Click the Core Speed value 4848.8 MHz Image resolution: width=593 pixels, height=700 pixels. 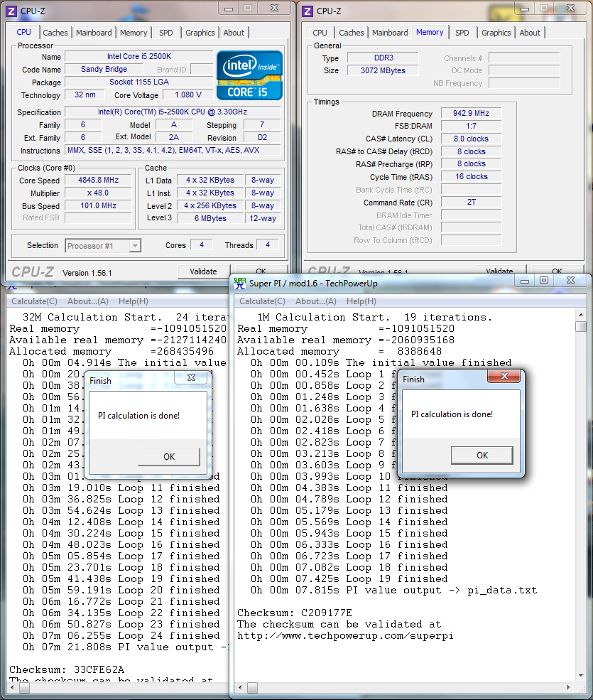point(99,180)
